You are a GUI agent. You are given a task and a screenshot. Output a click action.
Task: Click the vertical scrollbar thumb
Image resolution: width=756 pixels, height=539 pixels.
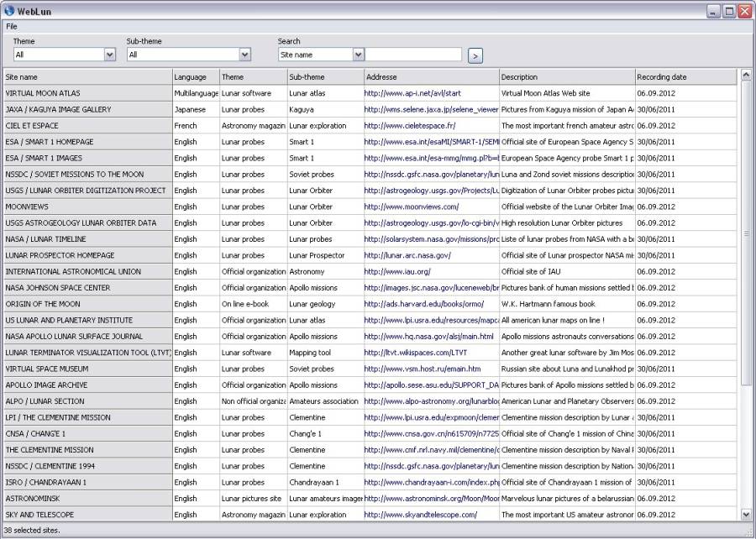tap(746, 233)
